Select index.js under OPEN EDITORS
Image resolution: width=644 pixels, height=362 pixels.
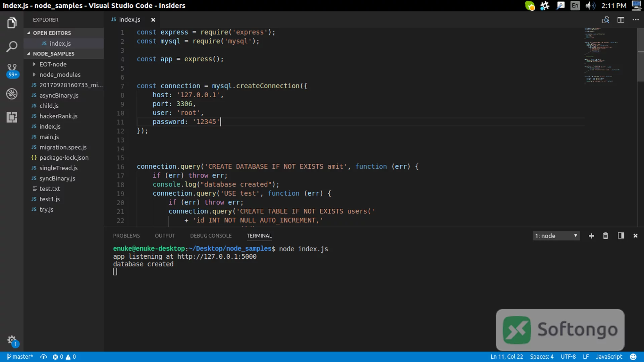coord(64,43)
